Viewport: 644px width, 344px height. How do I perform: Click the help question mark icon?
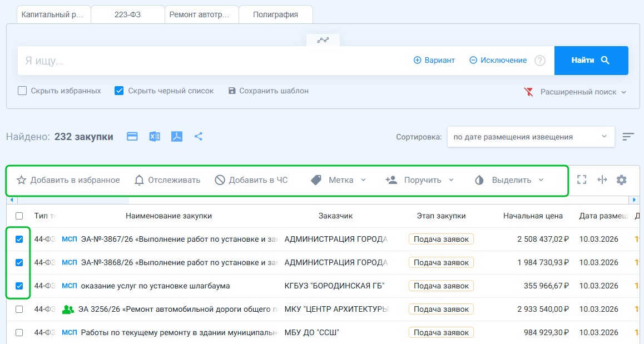click(x=539, y=61)
